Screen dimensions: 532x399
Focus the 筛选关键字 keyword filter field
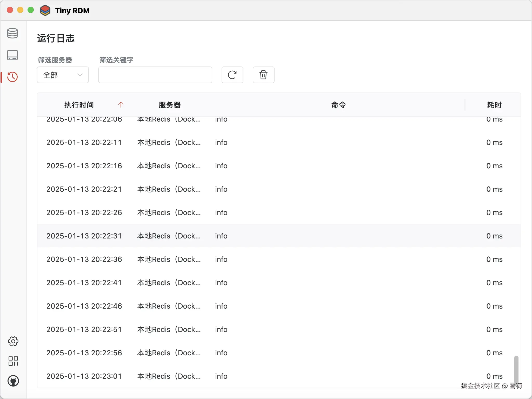click(x=155, y=75)
